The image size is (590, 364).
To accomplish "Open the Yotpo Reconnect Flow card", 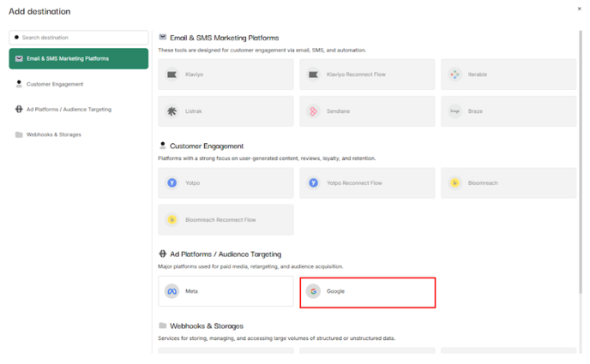I will coord(367,182).
